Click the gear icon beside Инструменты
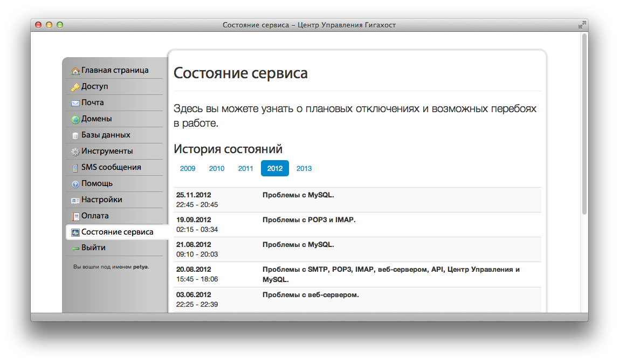This screenshot has width=619, height=364. coord(75,152)
